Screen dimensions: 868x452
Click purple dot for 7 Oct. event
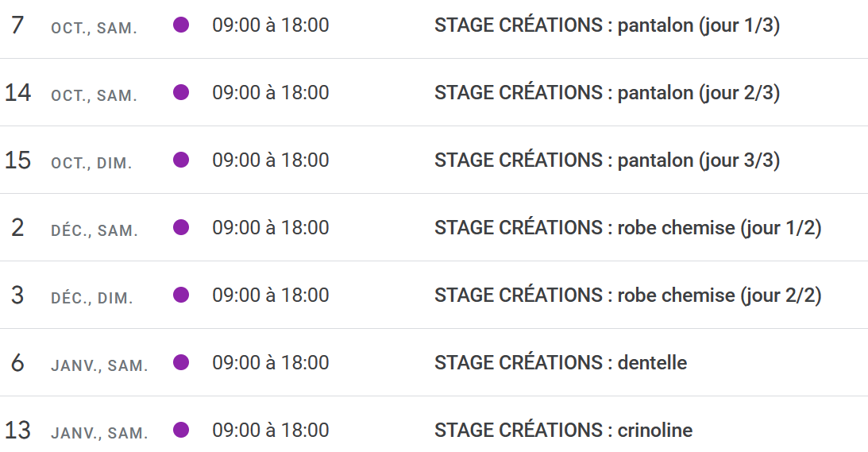point(181,25)
